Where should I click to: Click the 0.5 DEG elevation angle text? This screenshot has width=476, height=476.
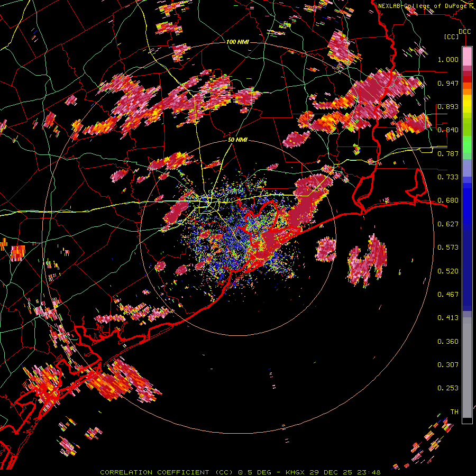click(255, 472)
